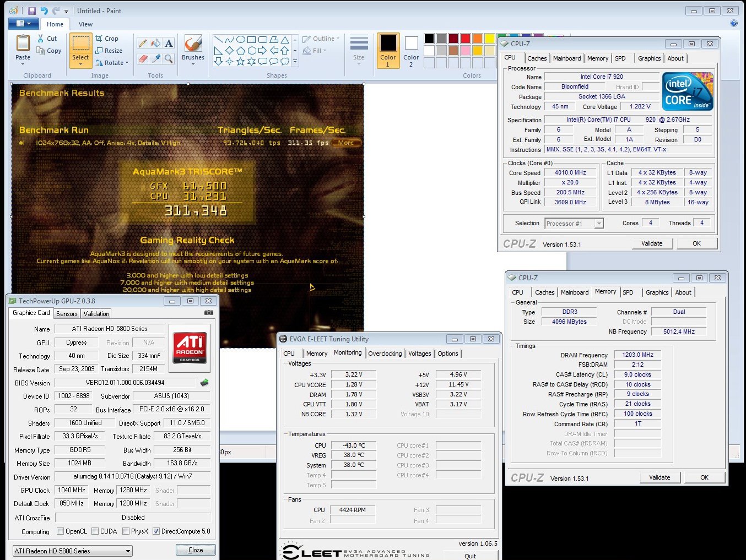Click the ATI Radeon logo in GPU-Z
The width and height of the screenshot is (746, 560).
point(190,347)
